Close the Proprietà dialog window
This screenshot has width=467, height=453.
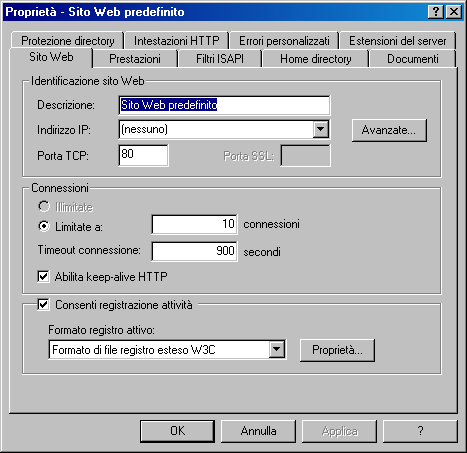454,12
